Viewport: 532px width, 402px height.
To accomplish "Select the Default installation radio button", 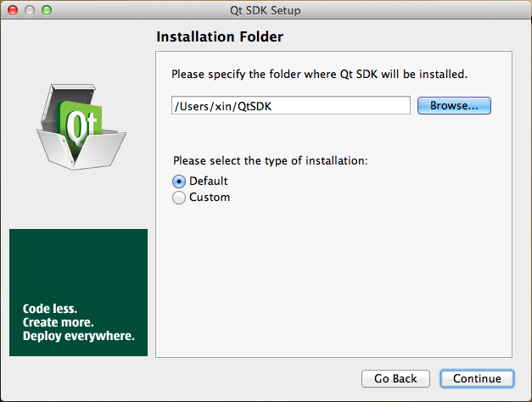I will tap(179, 181).
